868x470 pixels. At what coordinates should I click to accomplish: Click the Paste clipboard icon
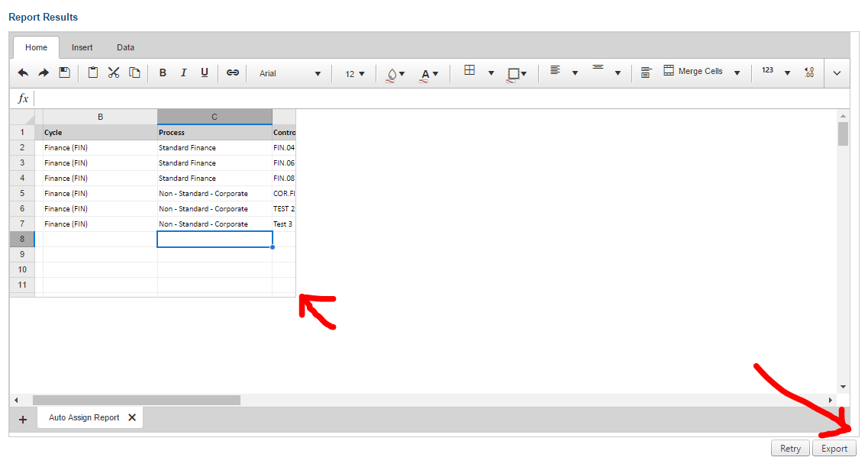tap(93, 72)
